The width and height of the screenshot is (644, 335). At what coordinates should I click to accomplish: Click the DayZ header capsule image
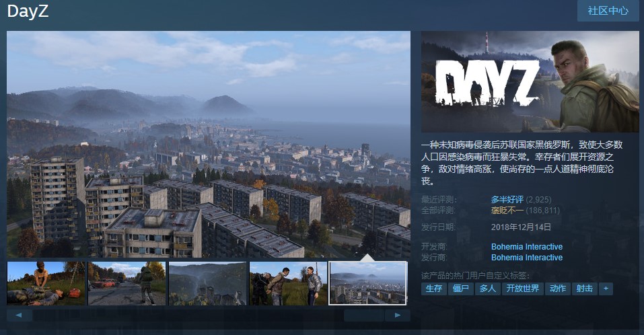coord(530,81)
